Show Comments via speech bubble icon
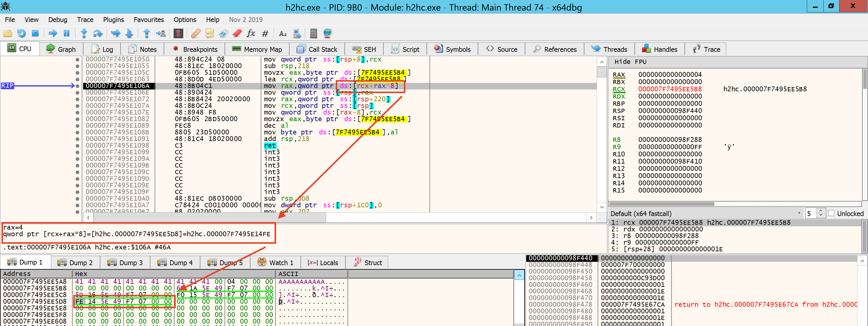868x326 pixels. pos(209,33)
